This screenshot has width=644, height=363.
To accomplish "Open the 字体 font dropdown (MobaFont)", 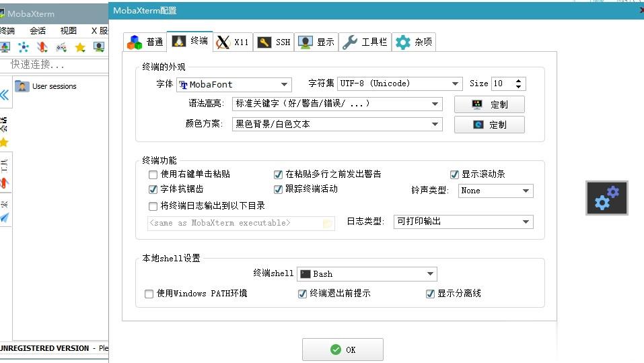I will tap(234, 85).
